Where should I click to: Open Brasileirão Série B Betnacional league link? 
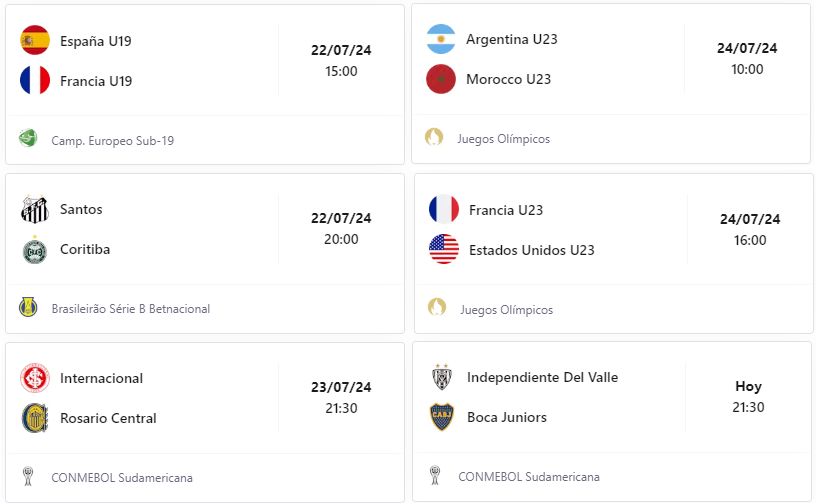[131, 308]
